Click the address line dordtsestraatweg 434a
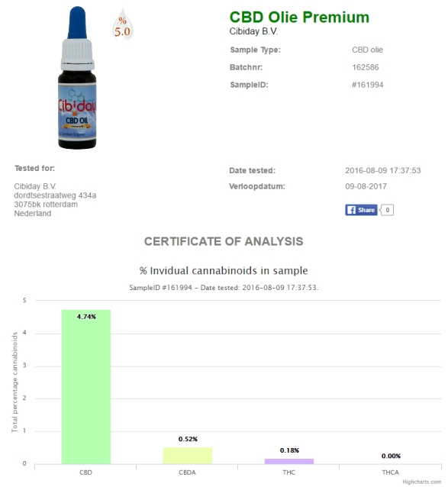 (x=55, y=195)
